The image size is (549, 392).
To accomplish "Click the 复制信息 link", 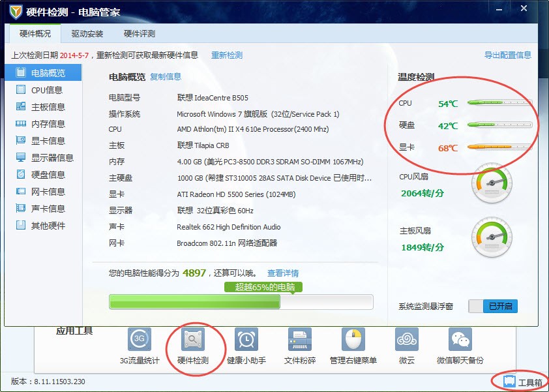I will pyautogui.click(x=166, y=77).
